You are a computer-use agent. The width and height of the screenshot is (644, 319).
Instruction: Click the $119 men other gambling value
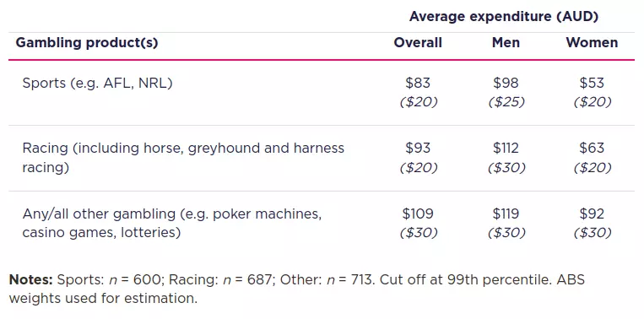click(x=506, y=214)
